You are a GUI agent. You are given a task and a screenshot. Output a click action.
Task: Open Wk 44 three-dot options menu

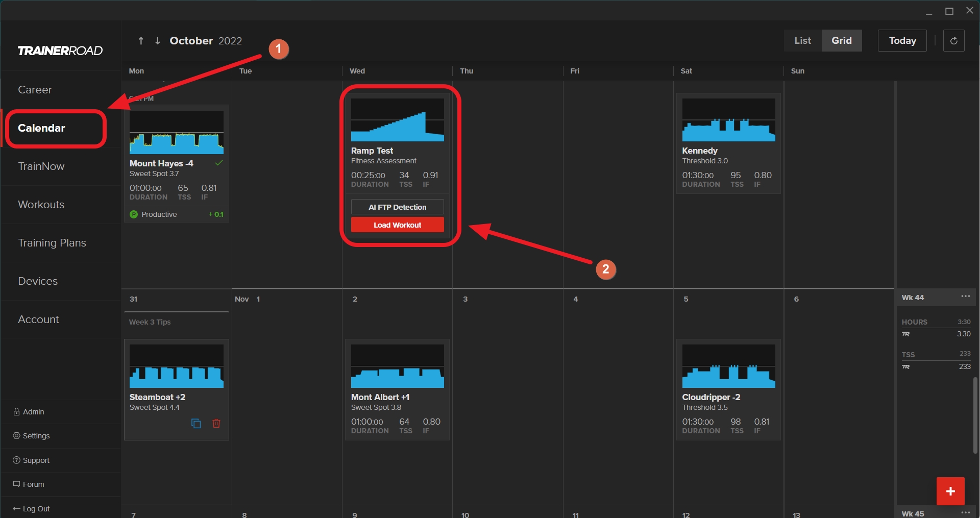(x=966, y=297)
